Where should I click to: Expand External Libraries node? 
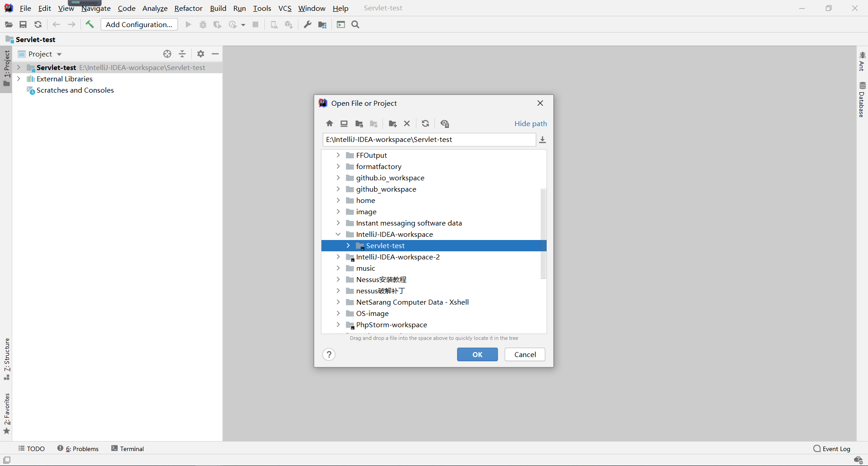pos(19,79)
